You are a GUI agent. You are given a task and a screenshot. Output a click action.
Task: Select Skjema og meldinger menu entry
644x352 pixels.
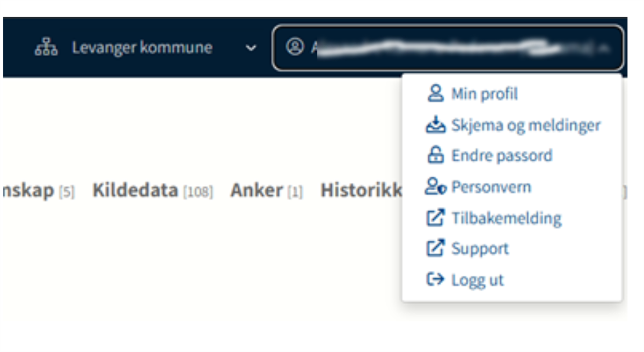[525, 126]
